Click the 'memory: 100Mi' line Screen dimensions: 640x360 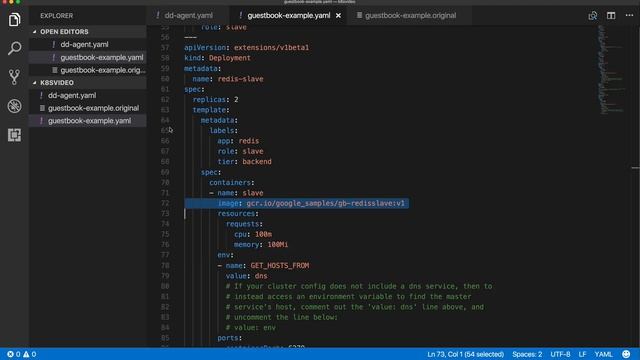pos(261,245)
